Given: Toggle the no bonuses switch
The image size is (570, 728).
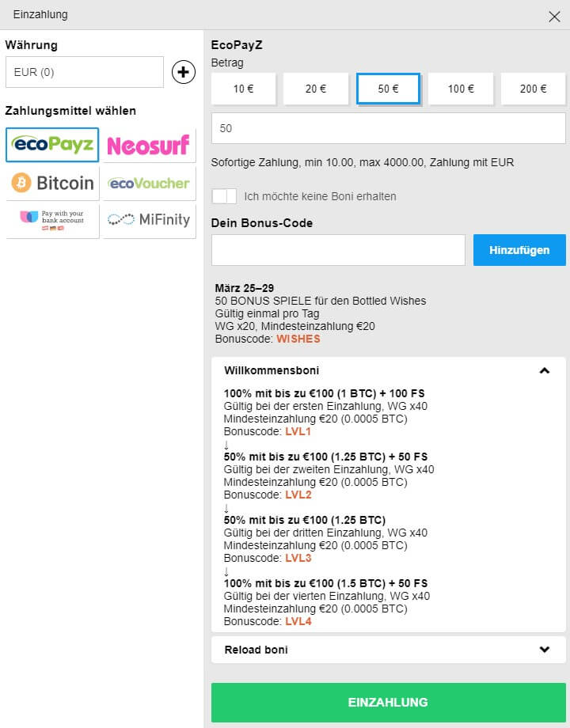Looking at the screenshot, I should point(224,196).
